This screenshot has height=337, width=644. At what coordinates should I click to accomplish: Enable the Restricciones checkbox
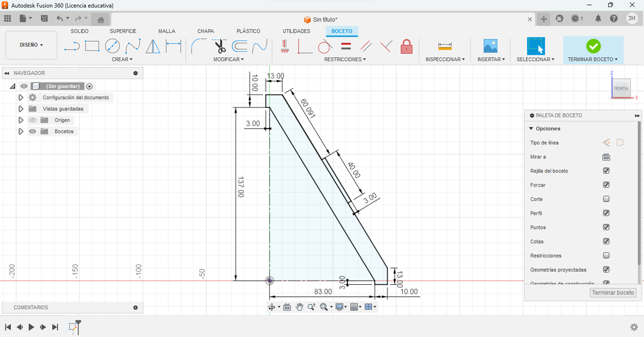606,256
